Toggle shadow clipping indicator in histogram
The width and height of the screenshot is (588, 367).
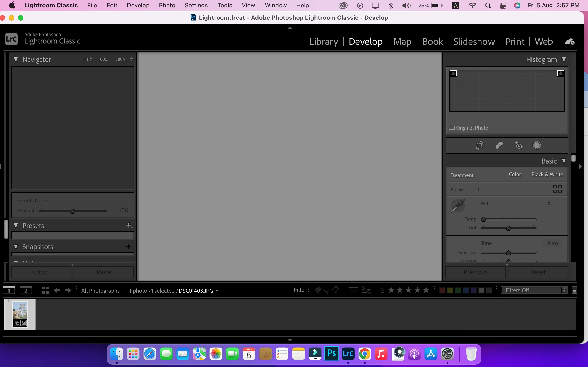click(453, 73)
